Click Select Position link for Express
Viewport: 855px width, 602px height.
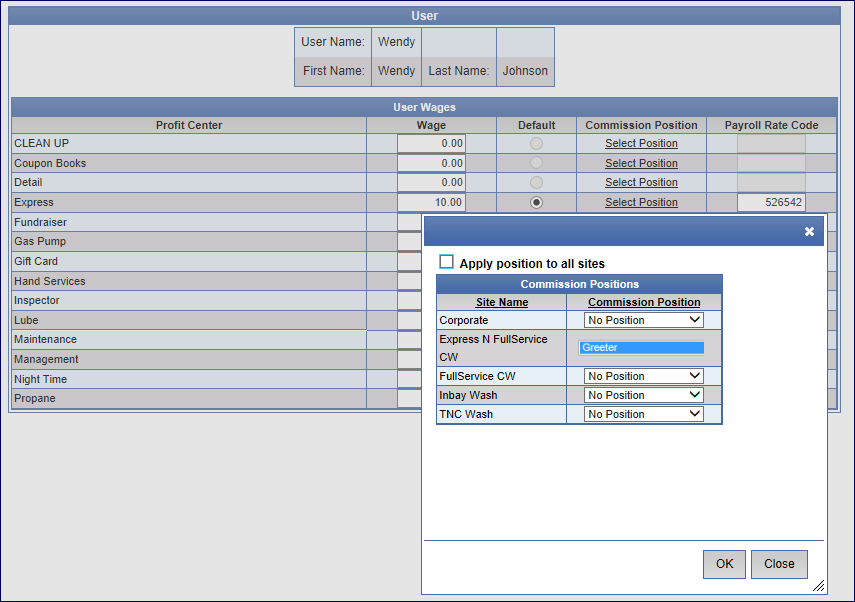tap(641, 202)
